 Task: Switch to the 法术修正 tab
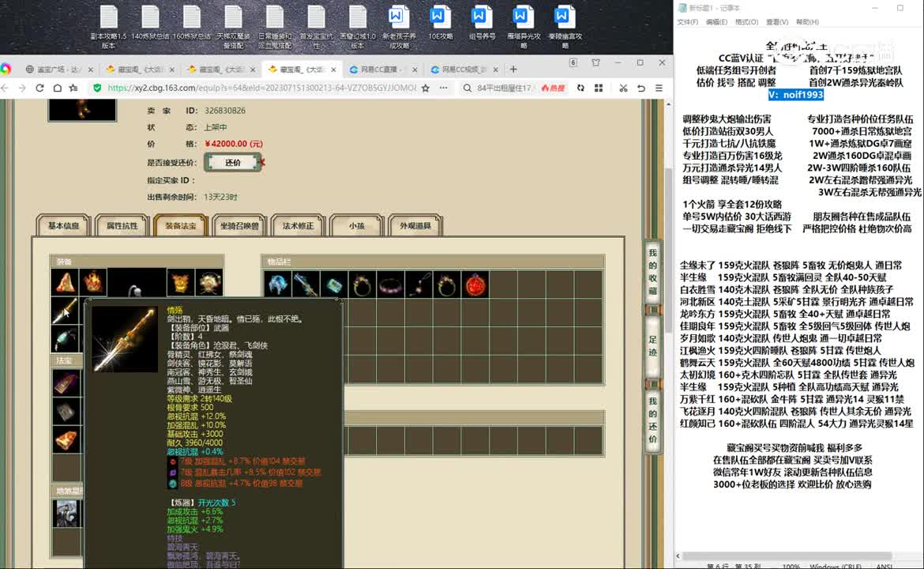coord(299,225)
